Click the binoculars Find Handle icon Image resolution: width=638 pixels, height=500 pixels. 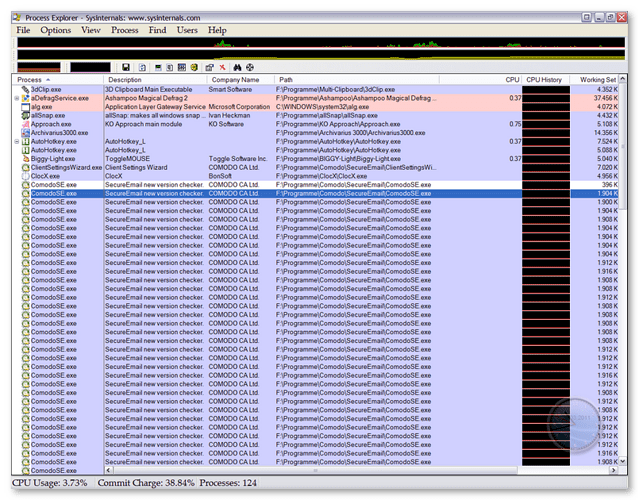pyautogui.click(x=237, y=68)
